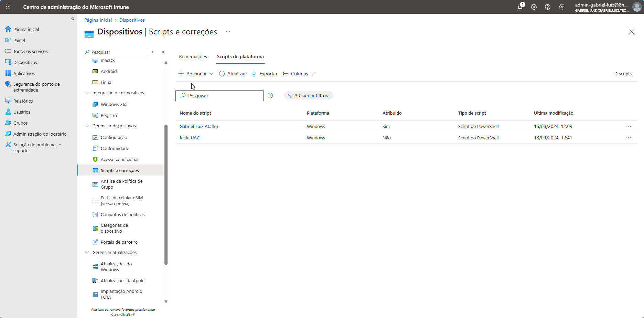644x318 pixels.
Task: Collapse the devices menu pane chevron
Action: pos(163,52)
